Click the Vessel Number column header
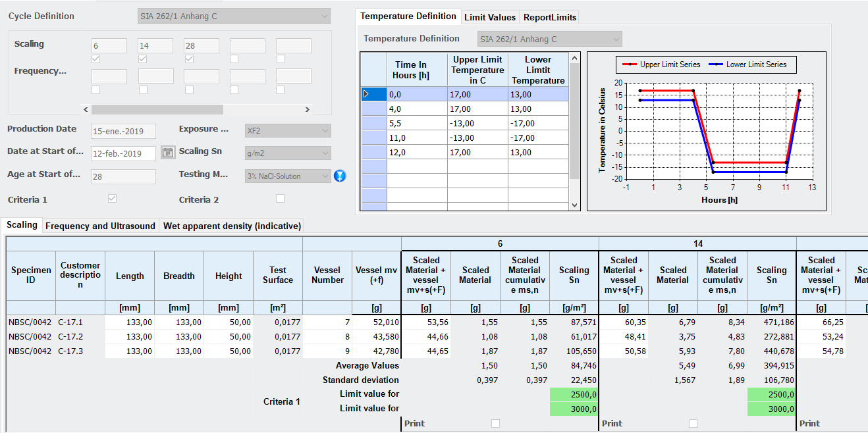This screenshot has height=433, width=868. [x=327, y=275]
